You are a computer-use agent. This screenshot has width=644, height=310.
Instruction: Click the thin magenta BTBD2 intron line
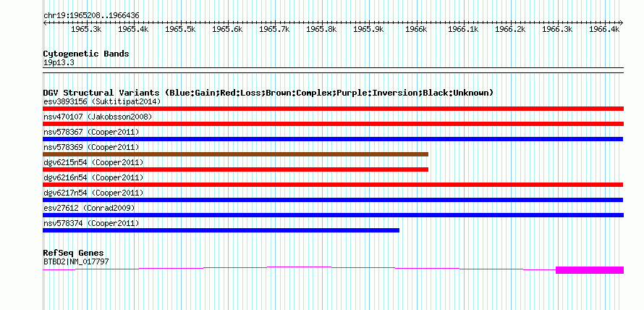(299, 267)
